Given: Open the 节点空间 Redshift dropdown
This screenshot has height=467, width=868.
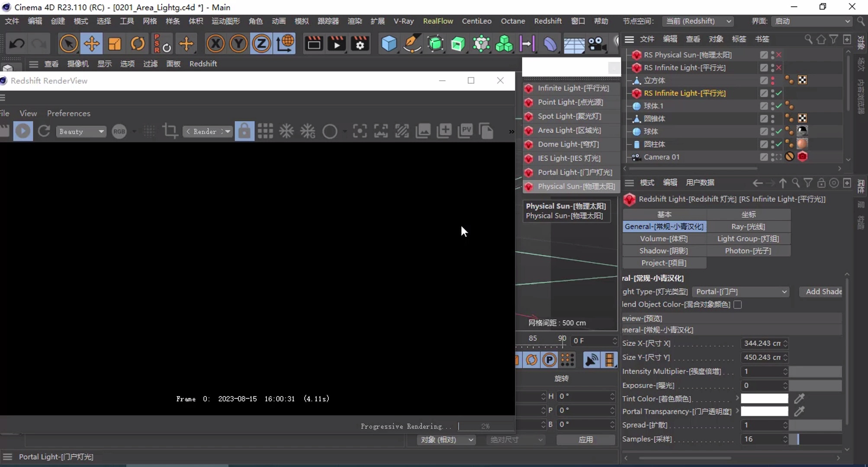Looking at the screenshot, I should (x=698, y=21).
